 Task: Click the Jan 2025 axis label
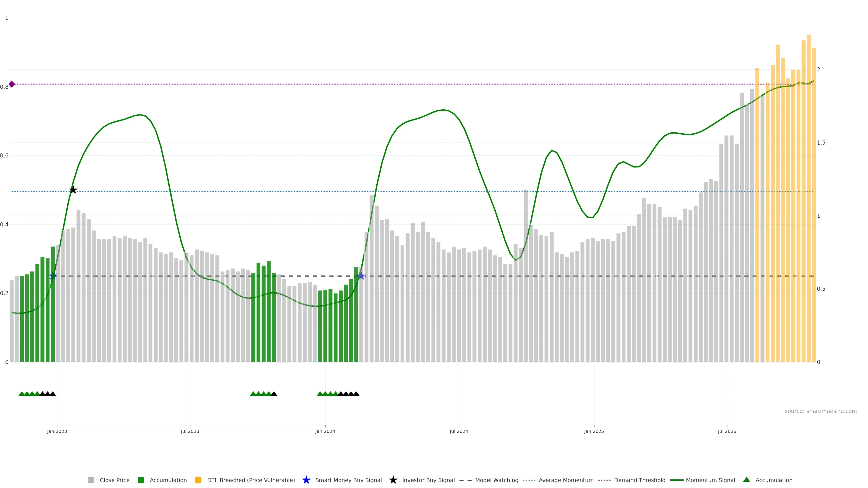[x=594, y=431]
